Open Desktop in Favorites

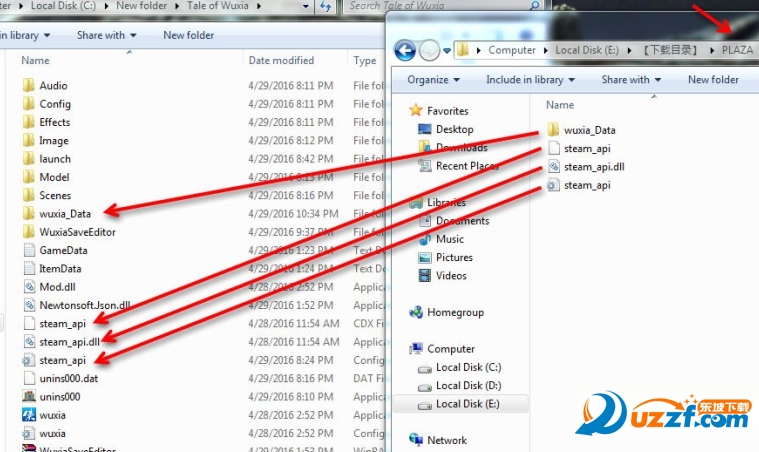click(454, 129)
